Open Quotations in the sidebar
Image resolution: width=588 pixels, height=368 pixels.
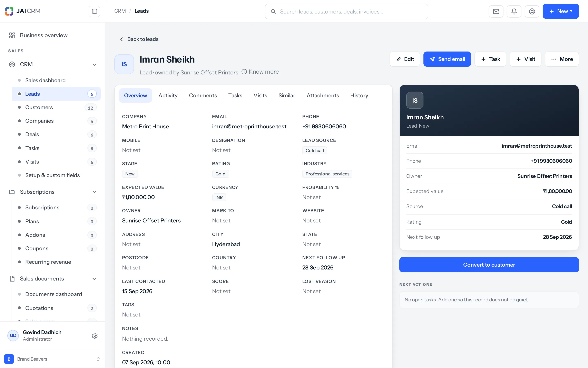point(56,308)
